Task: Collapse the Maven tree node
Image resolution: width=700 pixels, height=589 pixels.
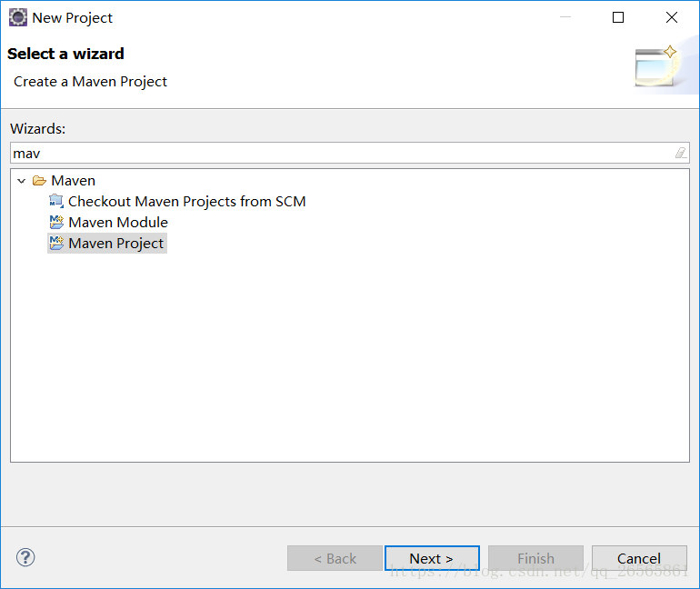Action: pos(22,181)
